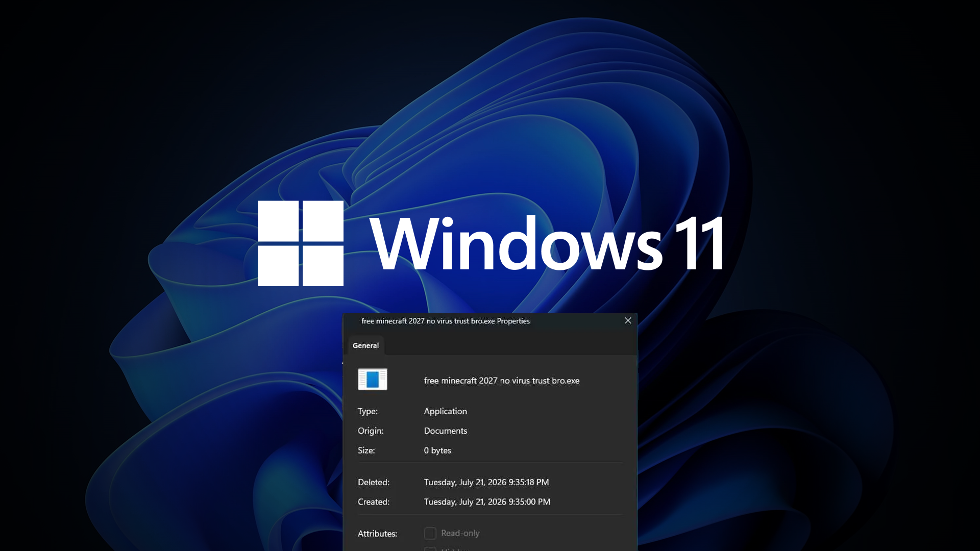Click the file name field in Properties
Viewport: 980px width, 551px height.
click(x=502, y=381)
